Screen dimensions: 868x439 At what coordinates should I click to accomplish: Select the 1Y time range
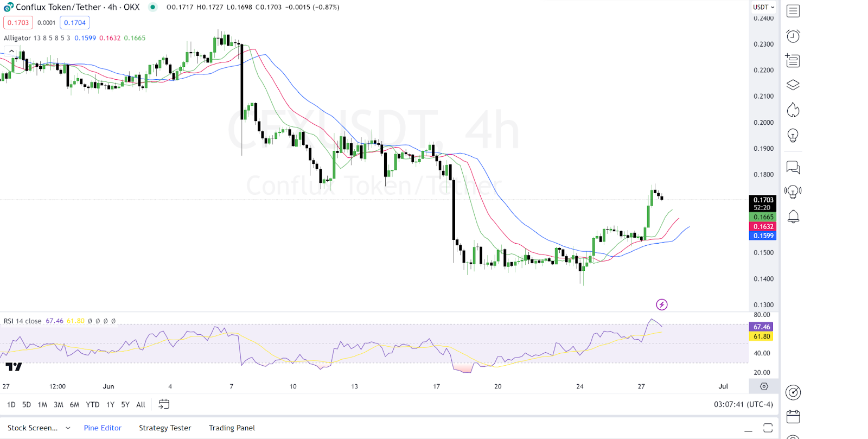click(x=110, y=404)
